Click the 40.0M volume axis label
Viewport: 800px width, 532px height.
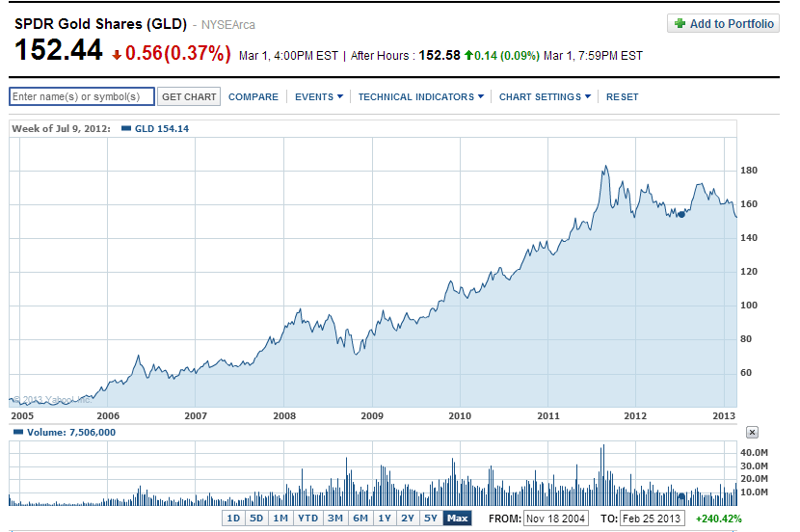click(x=754, y=452)
